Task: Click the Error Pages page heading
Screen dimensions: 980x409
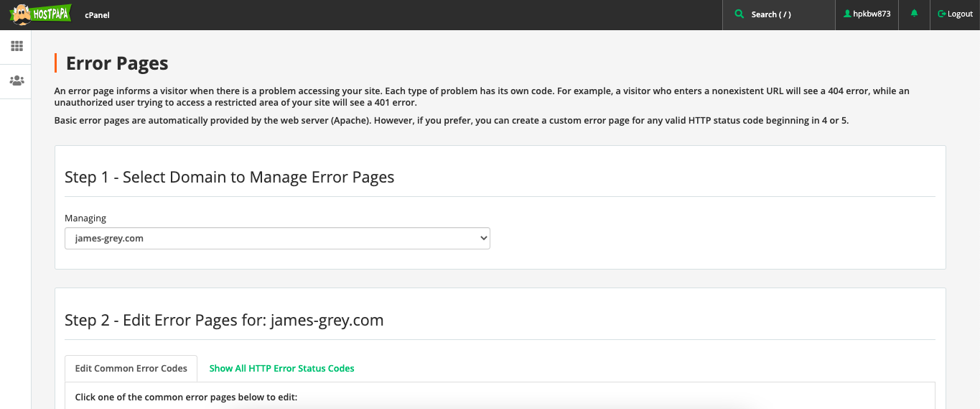Action: tap(117, 63)
